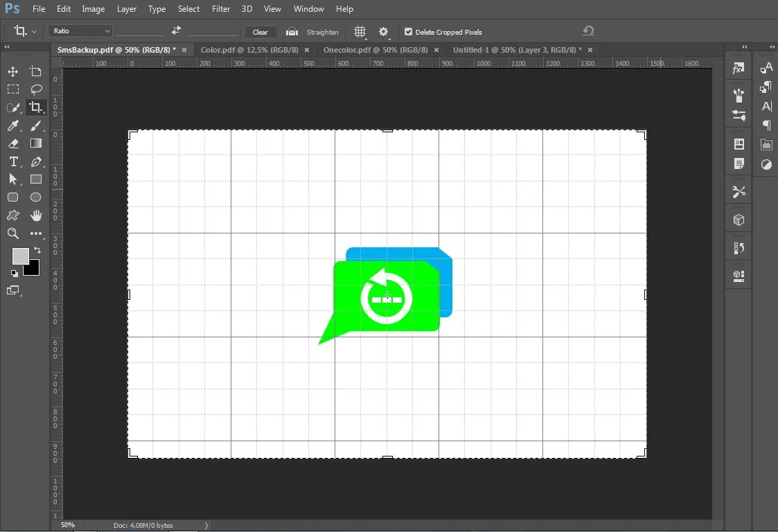Select the Zoom tool
The height and width of the screenshot is (532, 778).
(13, 233)
